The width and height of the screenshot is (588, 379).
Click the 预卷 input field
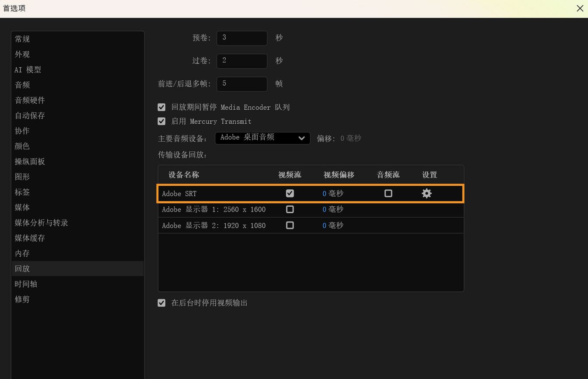click(241, 38)
